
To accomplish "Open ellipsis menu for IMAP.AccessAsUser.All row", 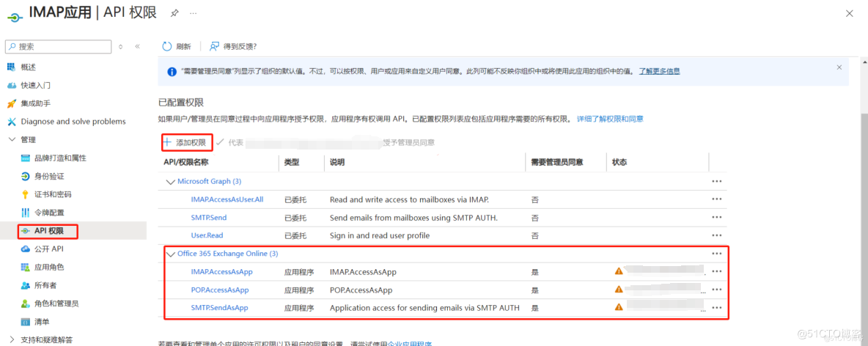I will pyautogui.click(x=717, y=199).
